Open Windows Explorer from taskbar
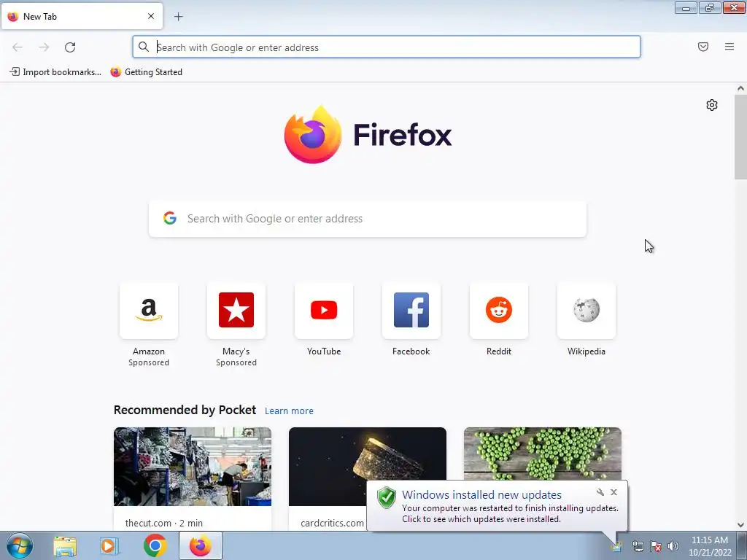Image resolution: width=747 pixels, height=560 pixels. pyautogui.click(x=65, y=546)
